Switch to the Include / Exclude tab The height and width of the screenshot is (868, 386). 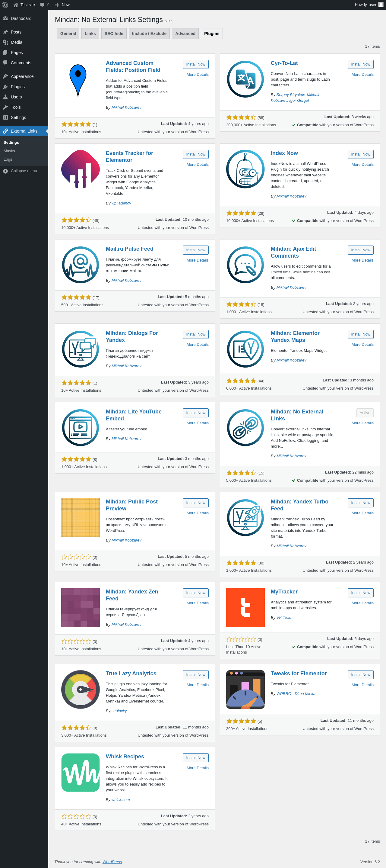pyautogui.click(x=149, y=33)
